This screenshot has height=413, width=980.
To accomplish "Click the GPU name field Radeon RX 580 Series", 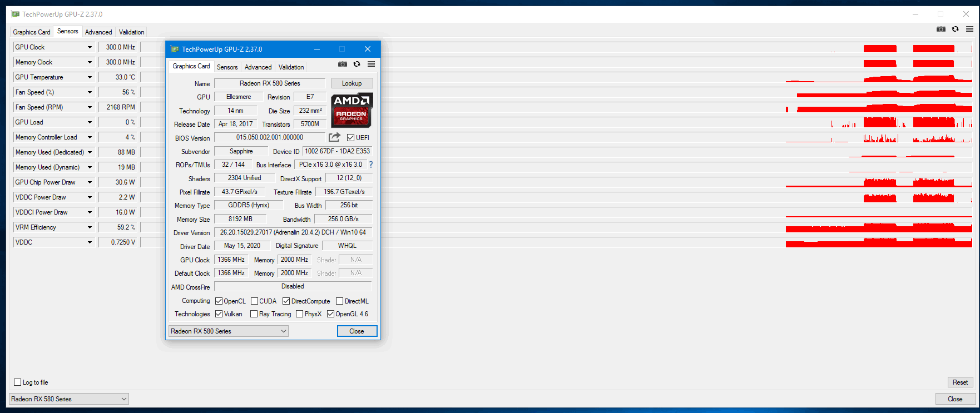I will click(270, 83).
